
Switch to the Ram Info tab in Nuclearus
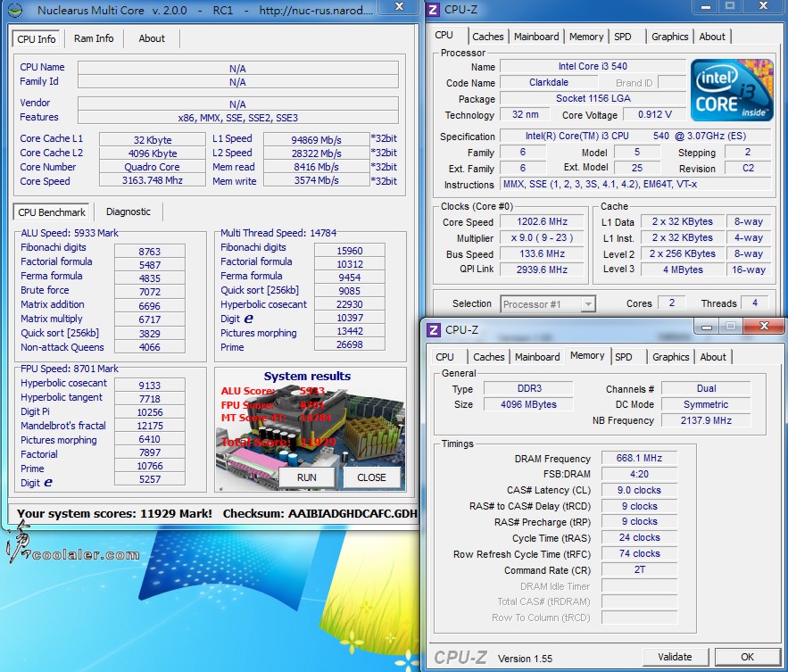(94, 38)
